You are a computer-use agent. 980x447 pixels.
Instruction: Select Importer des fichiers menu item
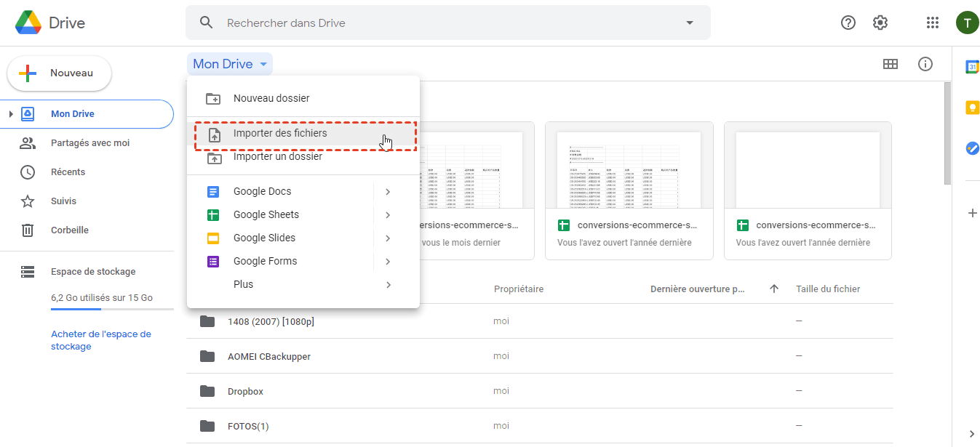click(280, 134)
